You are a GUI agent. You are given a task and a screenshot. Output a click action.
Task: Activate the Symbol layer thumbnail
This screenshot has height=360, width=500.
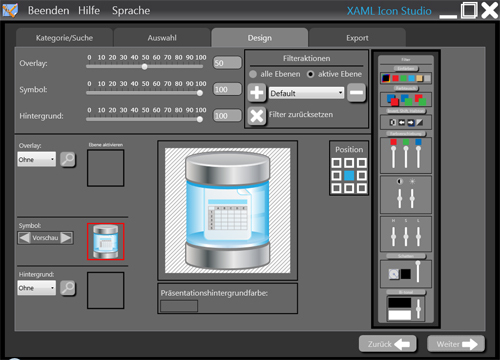click(106, 242)
